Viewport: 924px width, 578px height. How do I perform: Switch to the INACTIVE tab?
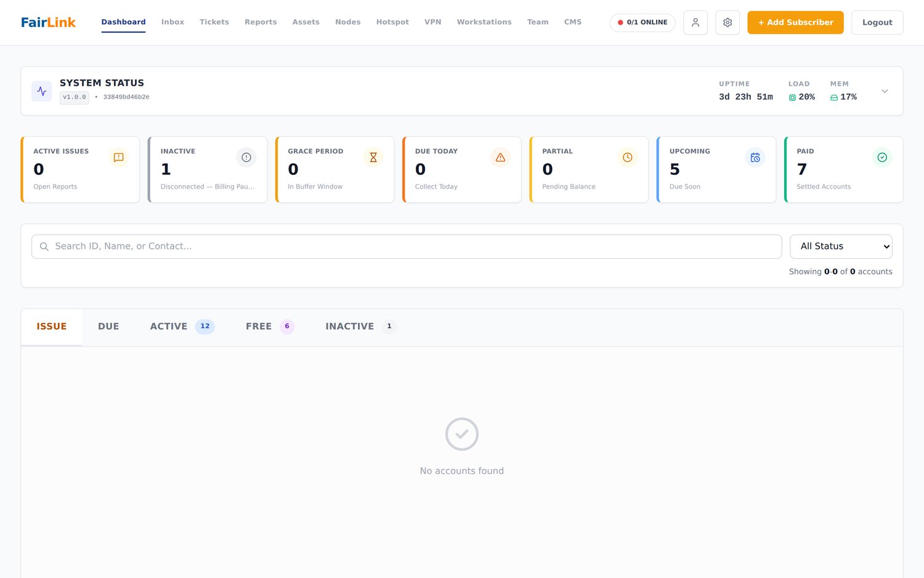coord(361,327)
